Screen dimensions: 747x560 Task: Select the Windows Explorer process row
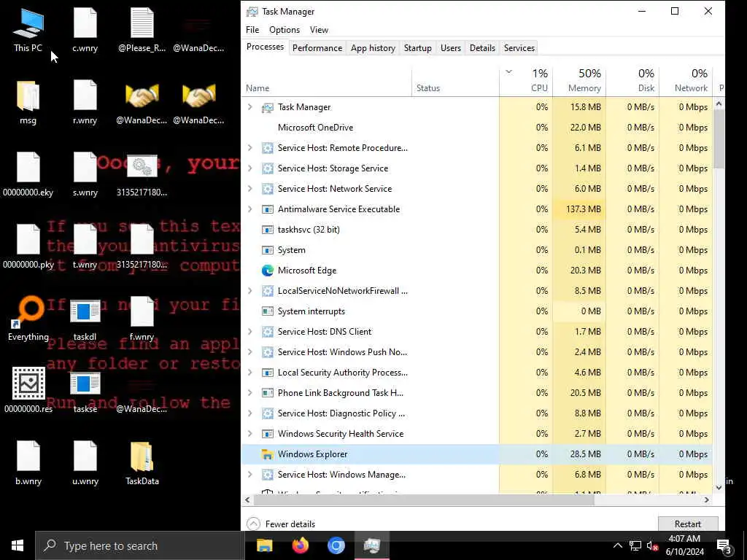477,454
